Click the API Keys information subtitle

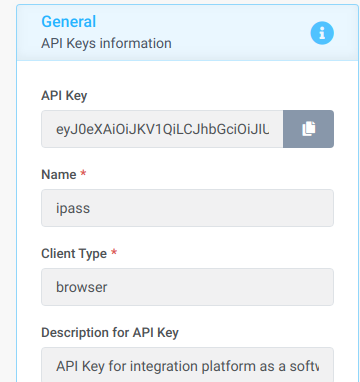tap(106, 43)
